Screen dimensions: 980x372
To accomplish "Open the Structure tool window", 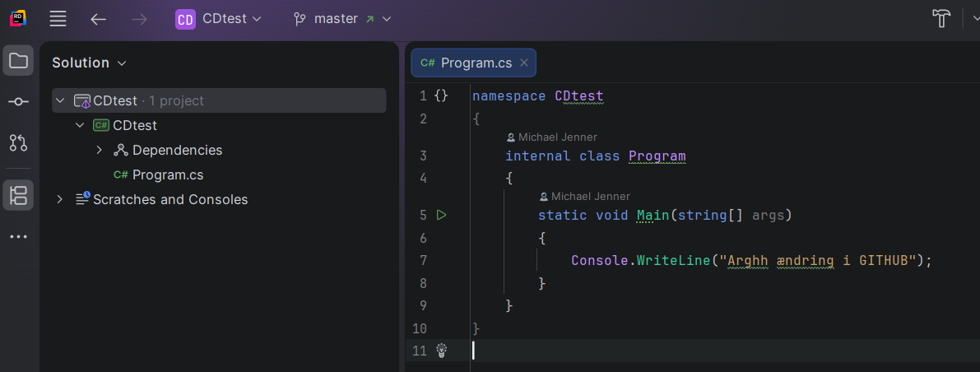I will 18,195.
